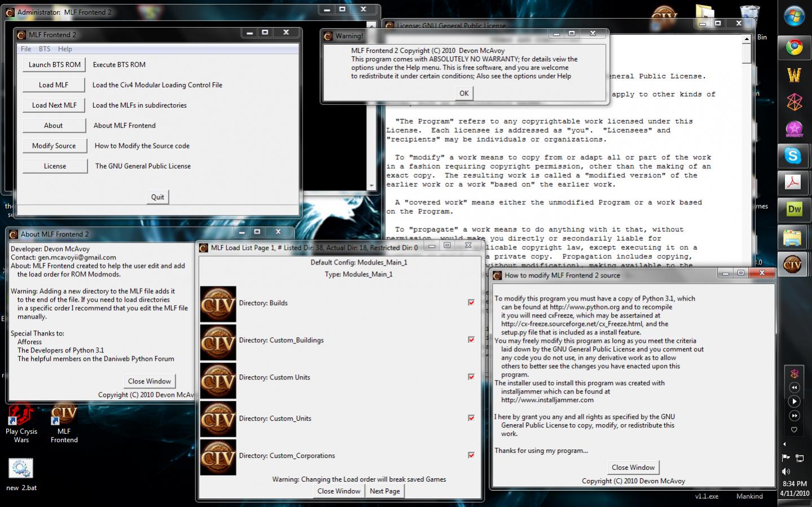Click the text 'Contact: gen.mcavoyii@gmail.com'
This screenshot has width=812, height=507.
[x=63, y=257]
